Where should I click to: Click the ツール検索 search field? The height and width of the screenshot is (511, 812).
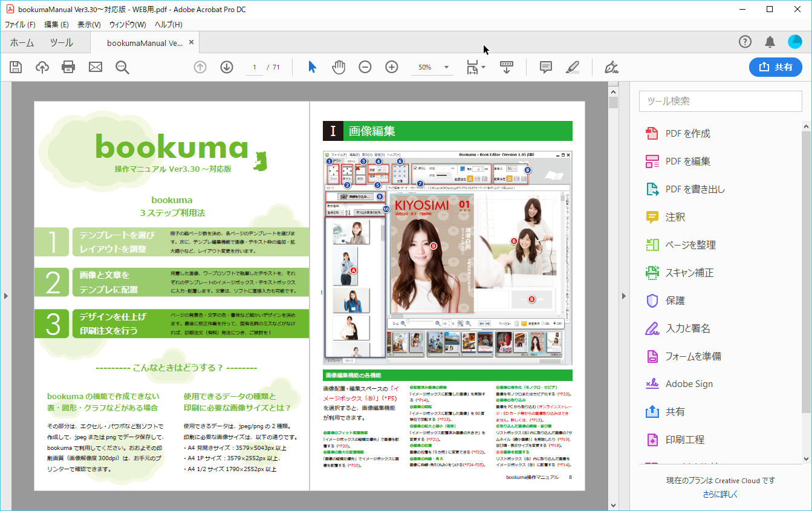[720, 101]
